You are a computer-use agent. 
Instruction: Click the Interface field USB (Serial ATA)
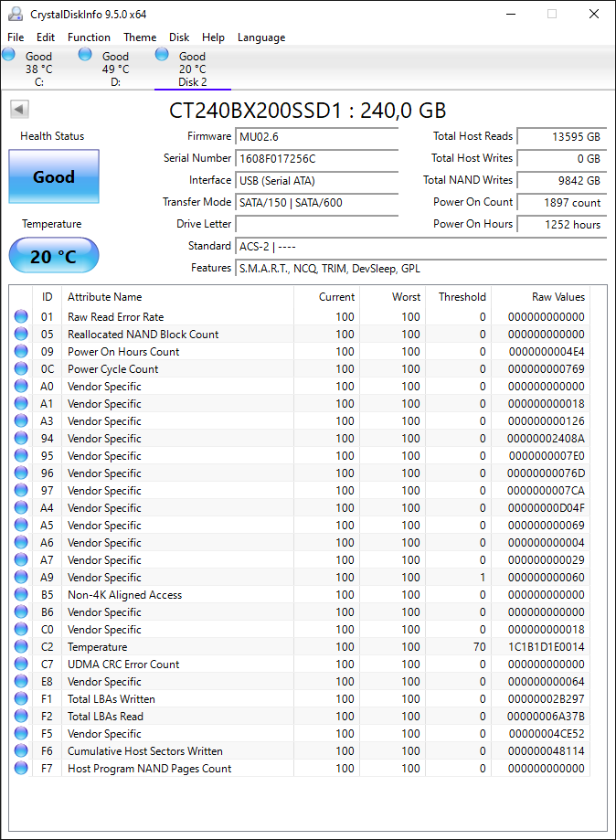tap(316, 181)
